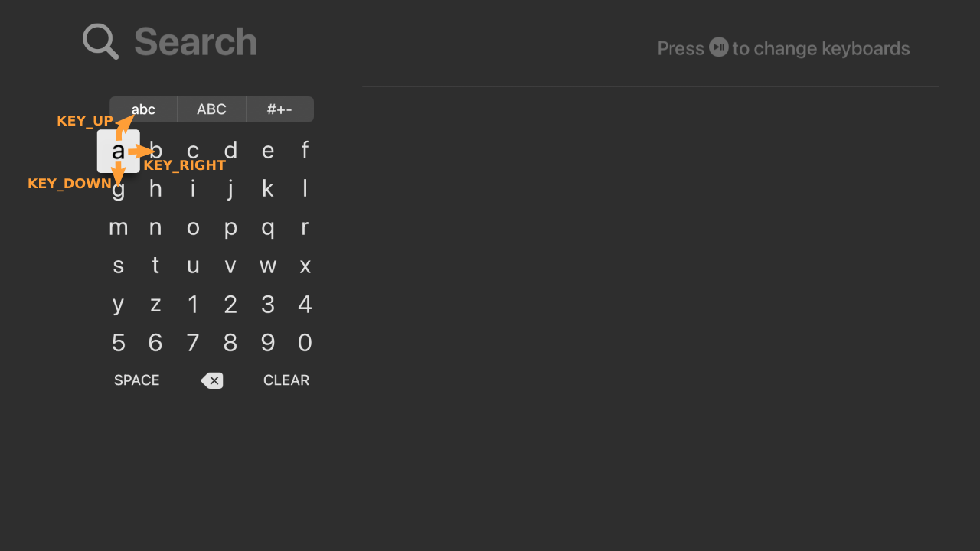The image size is (980, 551).
Task: Tap the letter m key
Action: 119,227
